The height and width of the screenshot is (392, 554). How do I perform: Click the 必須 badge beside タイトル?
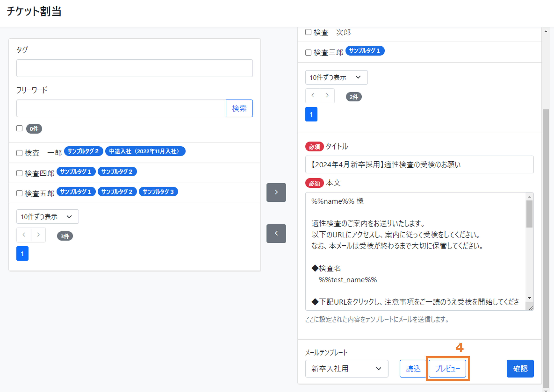click(314, 146)
